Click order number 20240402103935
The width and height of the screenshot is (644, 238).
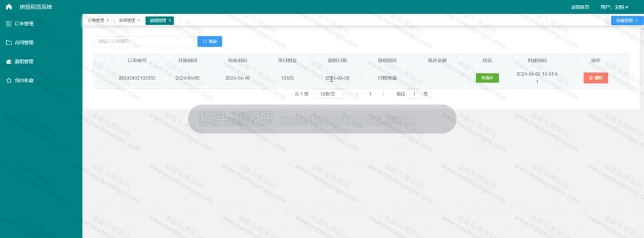(136, 77)
